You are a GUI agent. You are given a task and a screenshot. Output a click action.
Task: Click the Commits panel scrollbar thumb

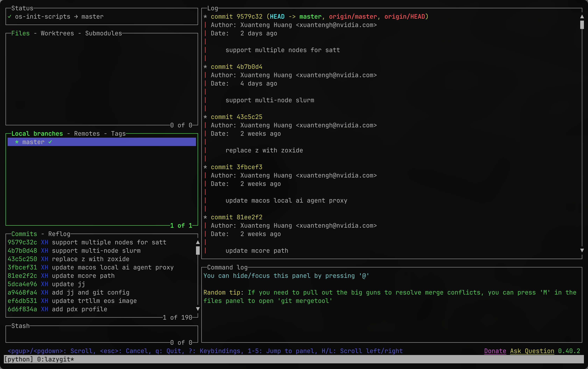pyautogui.click(x=198, y=250)
